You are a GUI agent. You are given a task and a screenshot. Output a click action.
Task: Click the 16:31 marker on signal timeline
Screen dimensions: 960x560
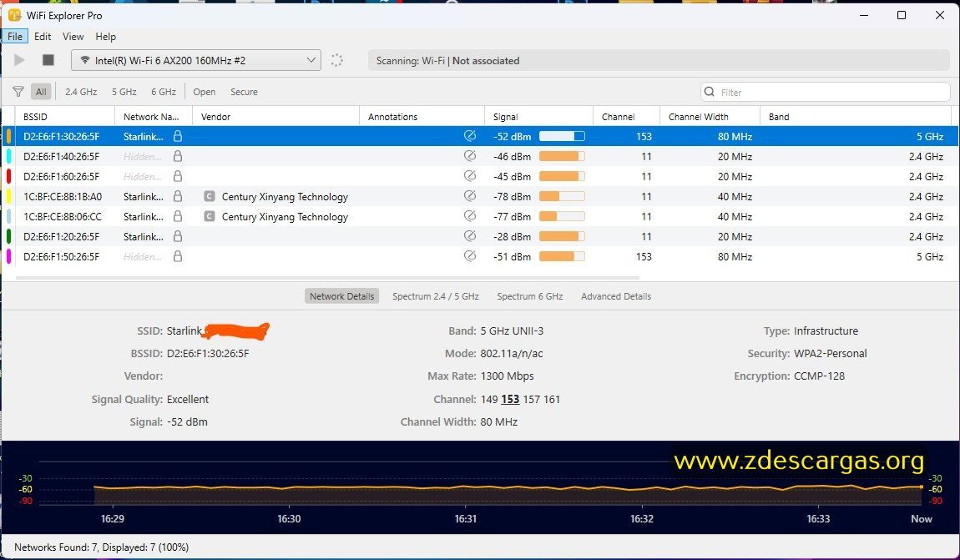465,518
